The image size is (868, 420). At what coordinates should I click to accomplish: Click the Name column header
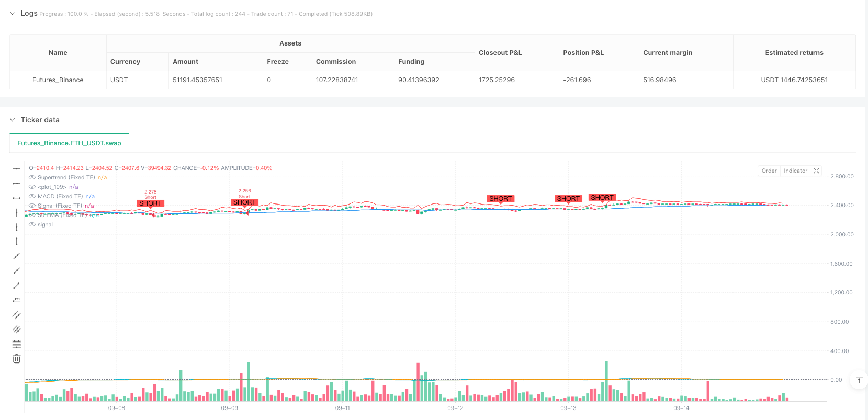[58, 53]
